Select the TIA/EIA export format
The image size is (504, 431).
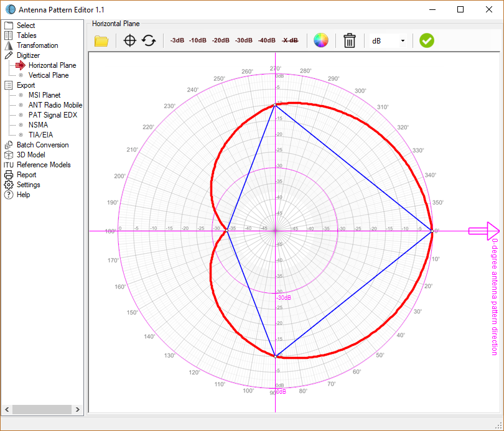(41, 134)
